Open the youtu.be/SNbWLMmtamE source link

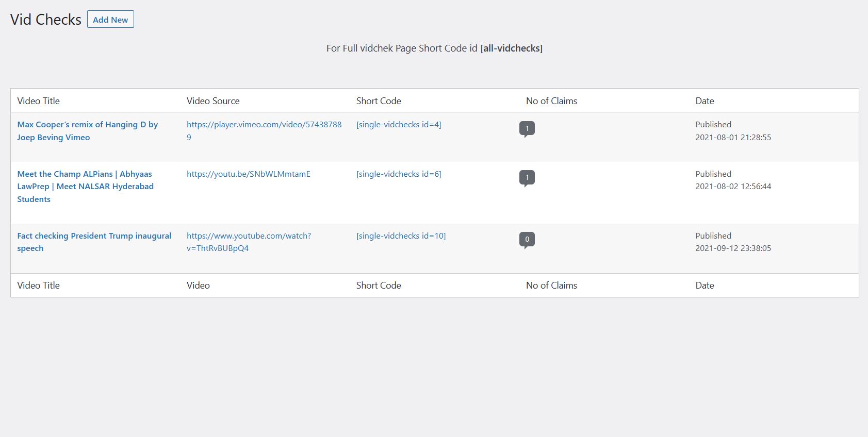(249, 174)
